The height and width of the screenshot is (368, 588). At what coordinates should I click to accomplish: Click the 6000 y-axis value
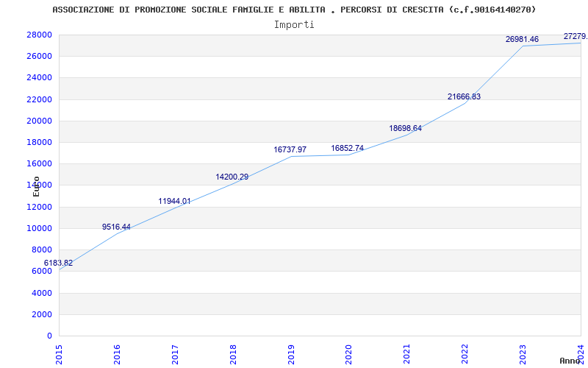click(x=42, y=271)
